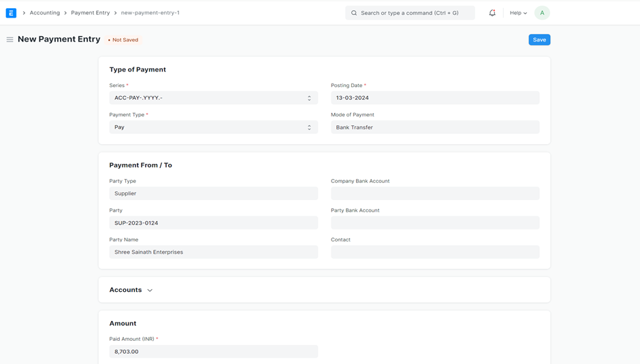The width and height of the screenshot is (640, 364).
Task: Click the ERPNext home logo icon
Action: pos(11,13)
